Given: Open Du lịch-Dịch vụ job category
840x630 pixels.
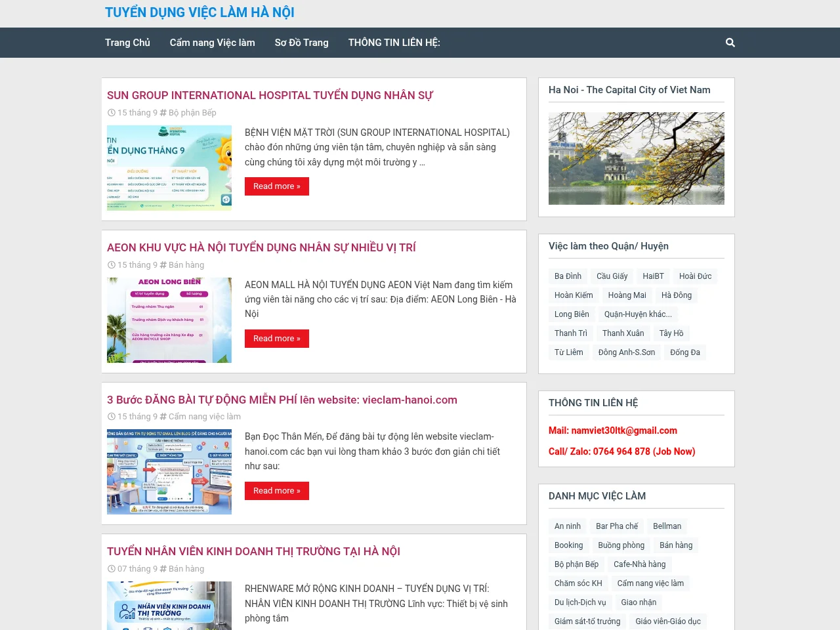Looking at the screenshot, I should tap(580, 602).
